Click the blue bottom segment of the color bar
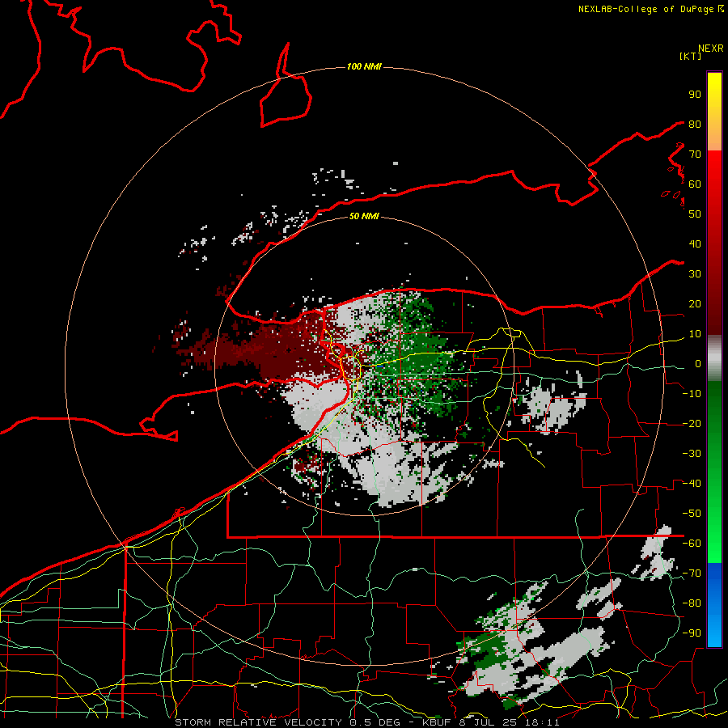The image size is (728, 728). (714, 605)
